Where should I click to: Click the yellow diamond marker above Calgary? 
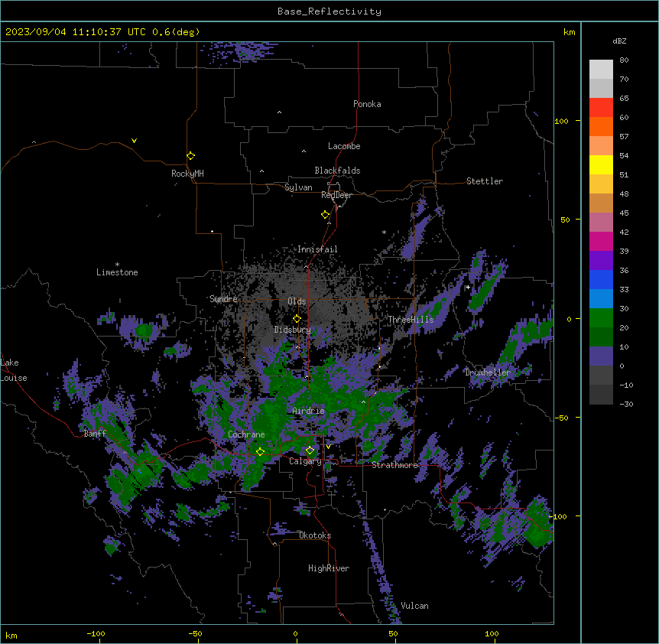tap(310, 450)
